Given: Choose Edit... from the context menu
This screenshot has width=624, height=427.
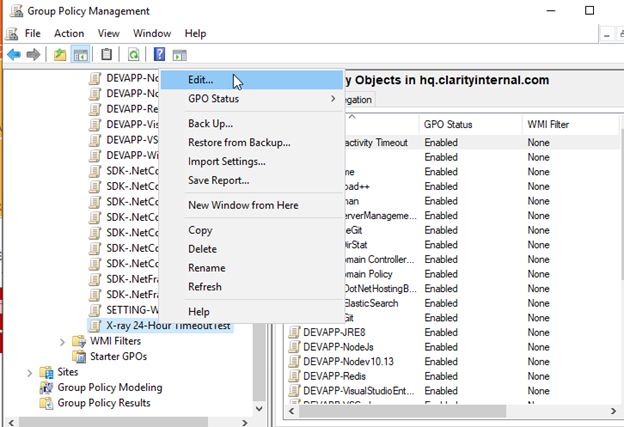Looking at the screenshot, I should click(252, 80).
